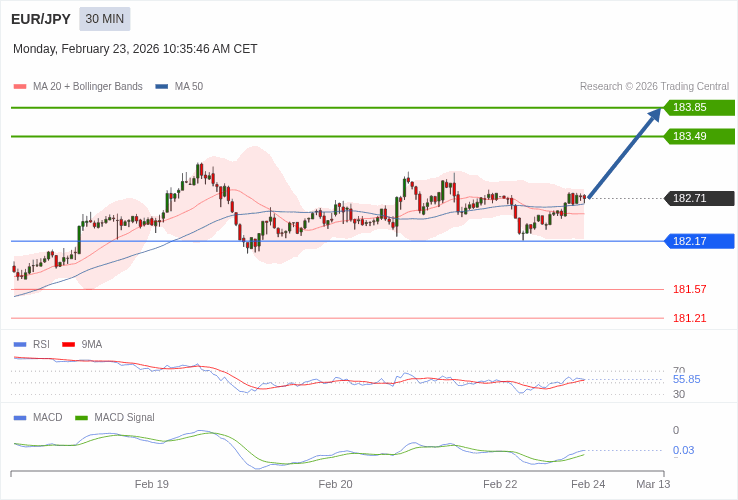
Task: Click the 182.71 current price tag
Action: [x=699, y=198]
